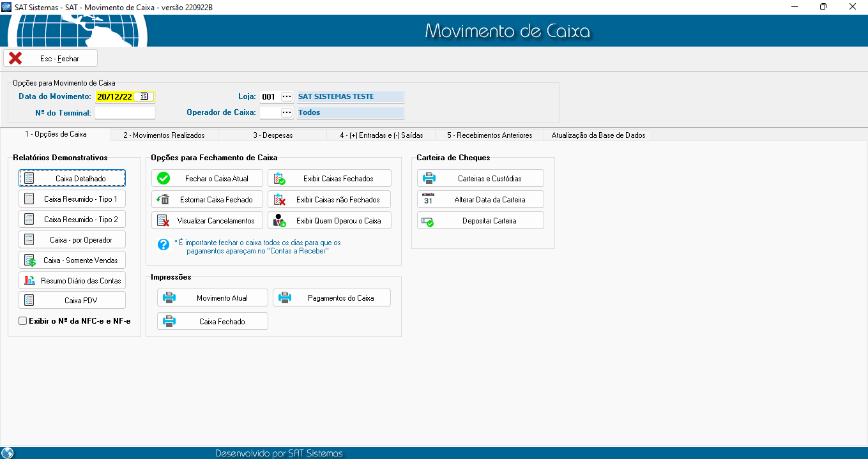Click the Depositar Carteira icon
Screen dimensions: 868x459
point(428,221)
